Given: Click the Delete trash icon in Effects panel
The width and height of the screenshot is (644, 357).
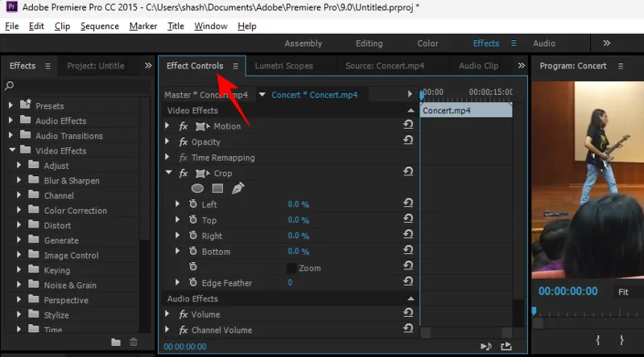Looking at the screenshot, I should (134, 342).
